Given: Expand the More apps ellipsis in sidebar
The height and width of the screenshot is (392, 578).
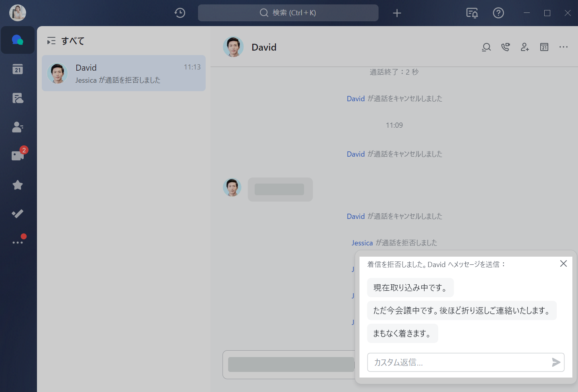Looking at the screenshot, I should [17, 242].
